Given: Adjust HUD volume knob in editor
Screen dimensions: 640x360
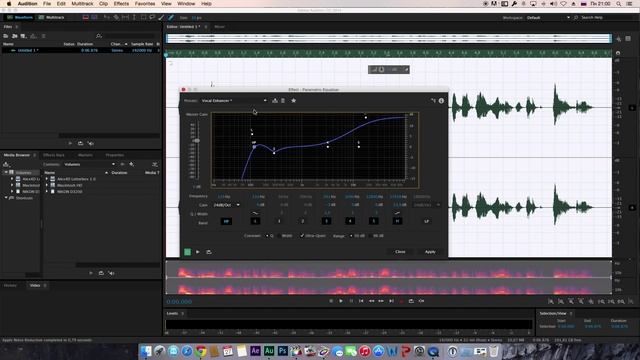Looking at the screenshot, I should click(x=381, y=70).
